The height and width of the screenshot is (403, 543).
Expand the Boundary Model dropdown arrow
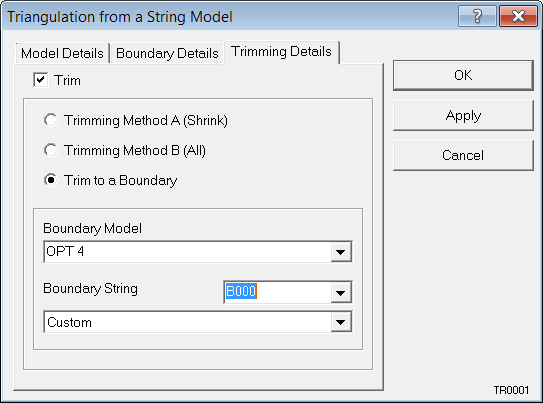(341, 252)
